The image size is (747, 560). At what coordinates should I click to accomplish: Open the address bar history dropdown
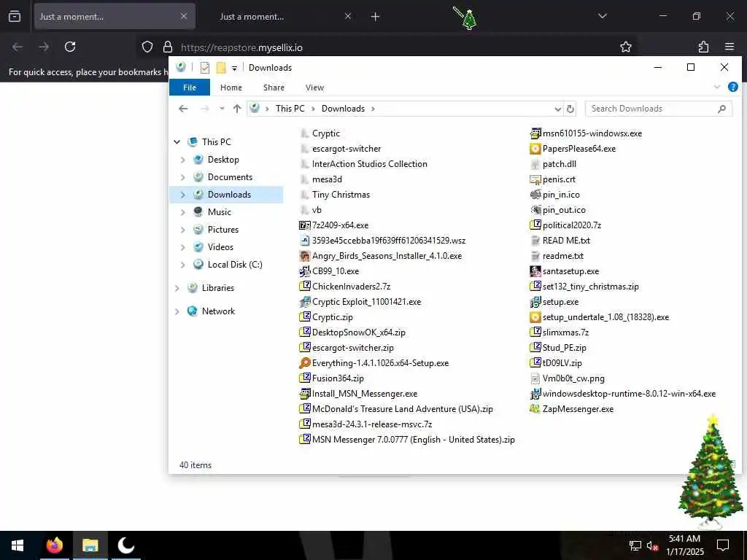(557, 109)
